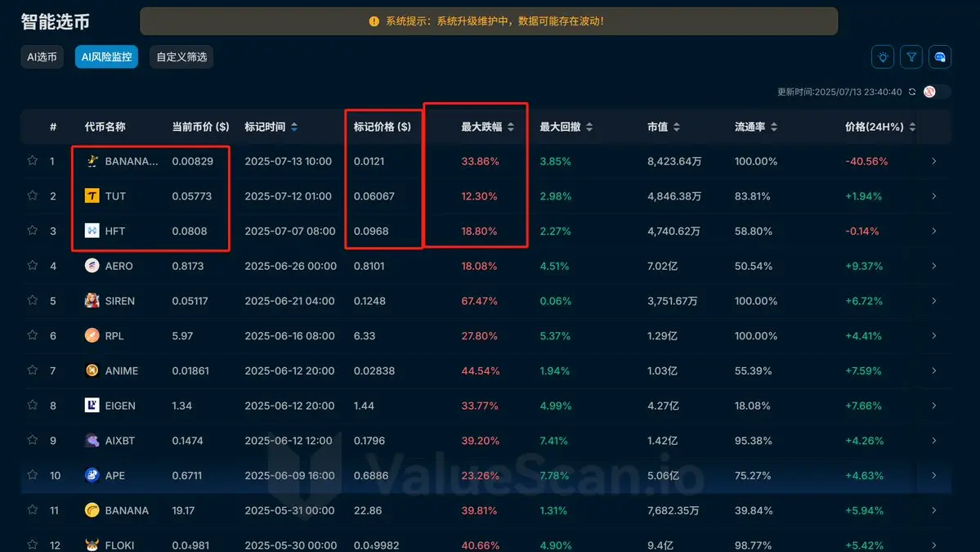Sort by 标记时间 column arrows

click(293, 127)
